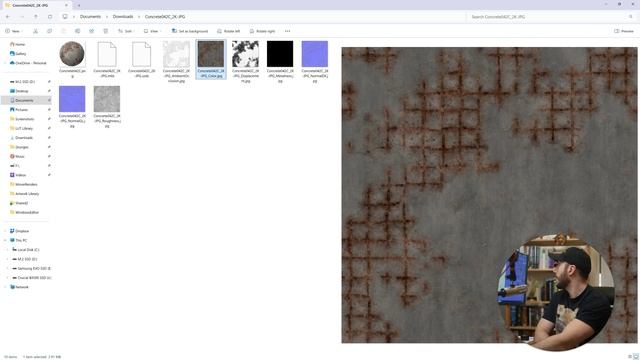The height and width of the screenshot is (360, 640).
Task: Switch to details view in status bar
Action: (x=630, y=357)
